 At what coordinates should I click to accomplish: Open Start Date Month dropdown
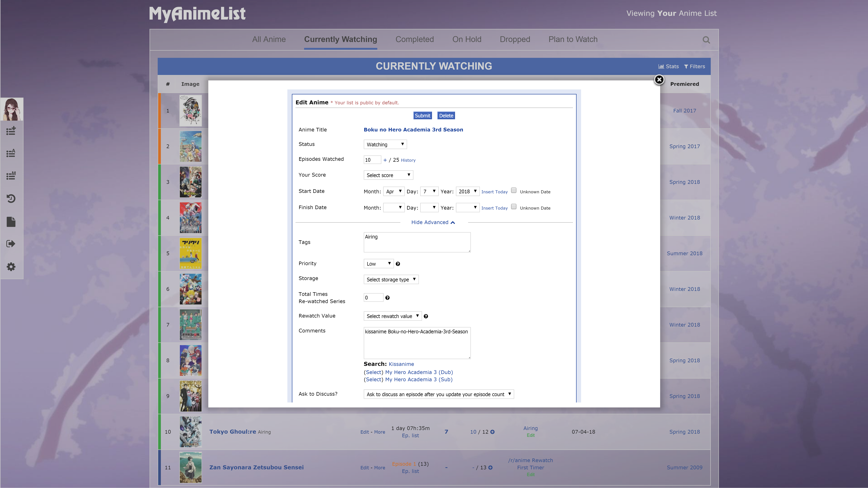[394, 191]
